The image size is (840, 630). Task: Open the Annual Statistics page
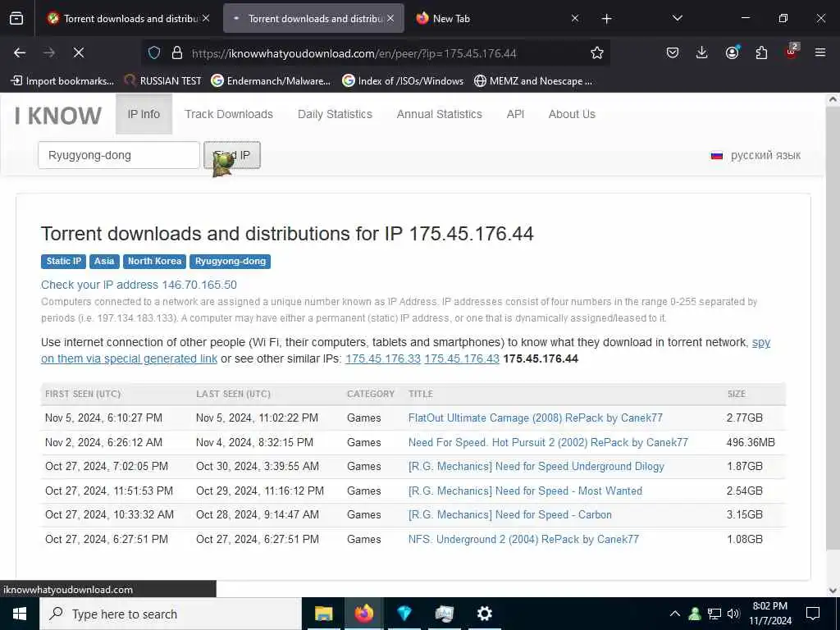[x=440, y=114]
